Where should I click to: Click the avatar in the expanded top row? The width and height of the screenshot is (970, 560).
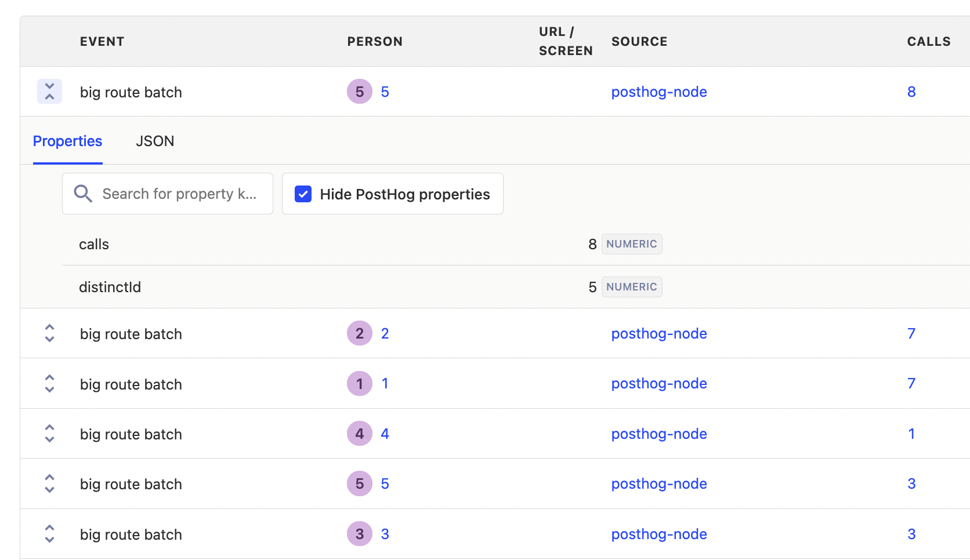[360, 92]
